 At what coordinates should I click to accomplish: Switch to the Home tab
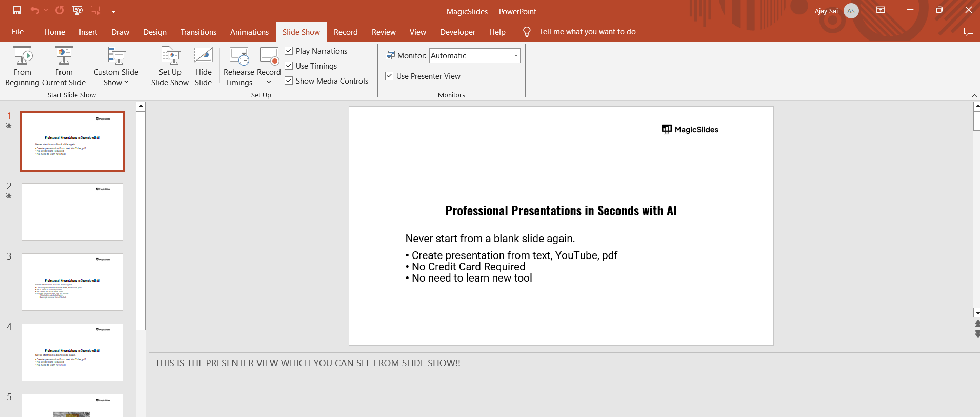pyautogui.click(x=54, y=32)
